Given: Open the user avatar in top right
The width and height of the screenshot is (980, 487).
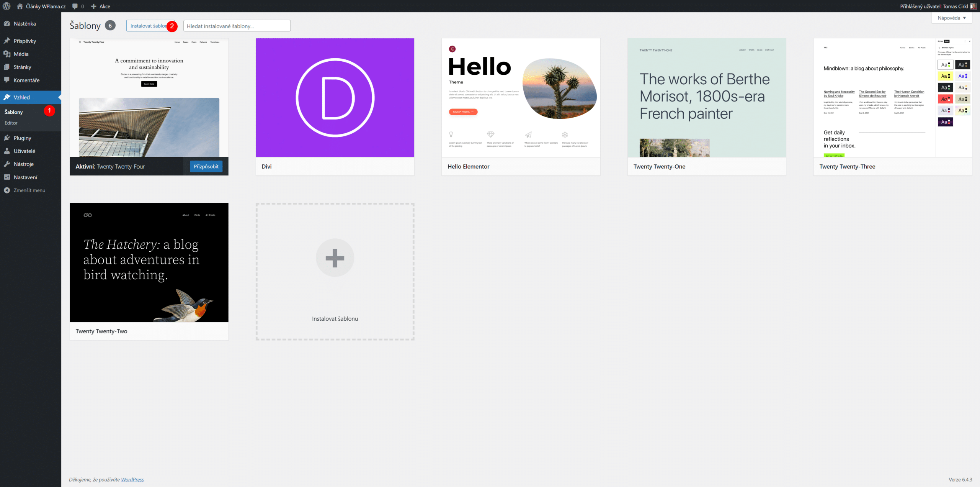Looking at the screenshot, I should 973,6.
